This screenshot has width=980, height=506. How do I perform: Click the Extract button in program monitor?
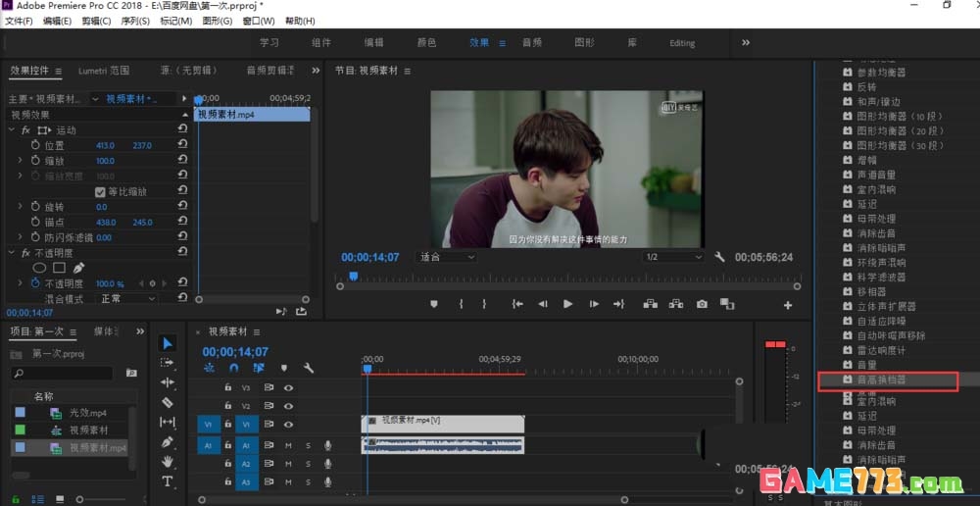(675, 304)
